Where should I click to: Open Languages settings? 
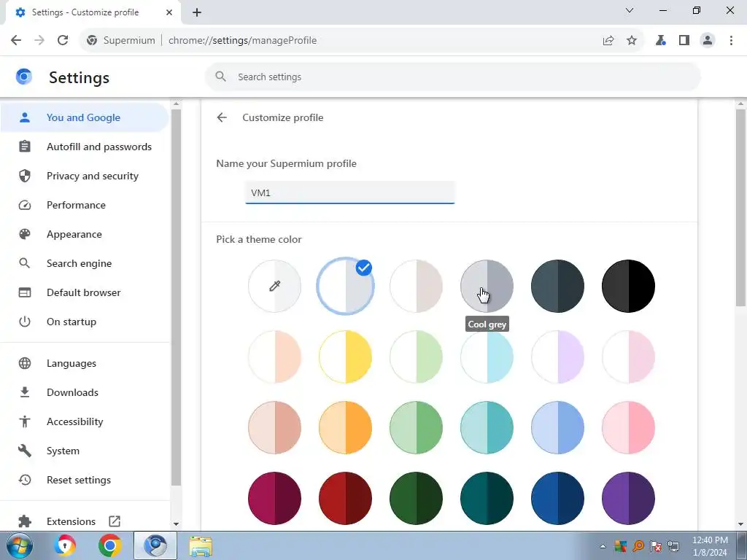click(x=85, y=363)
